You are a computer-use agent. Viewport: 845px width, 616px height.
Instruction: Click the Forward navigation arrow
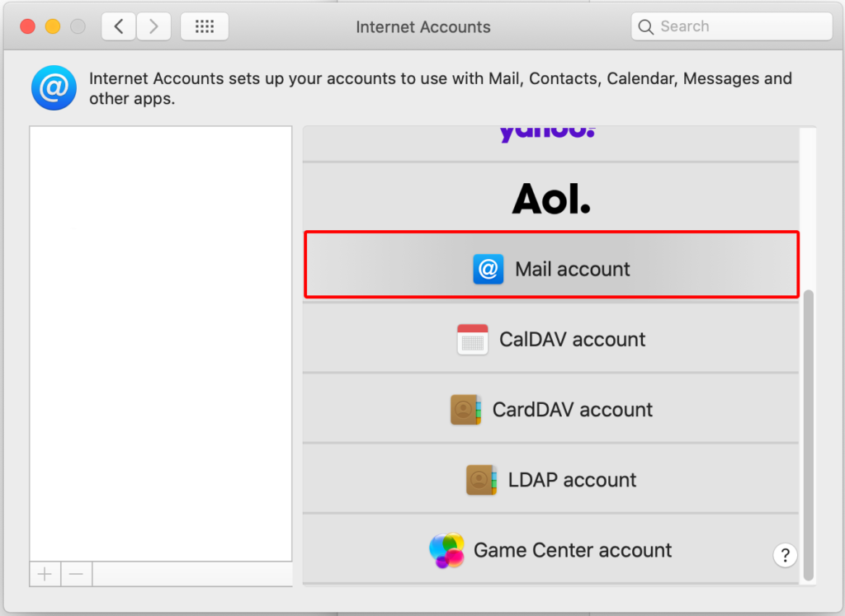(153, 26)
